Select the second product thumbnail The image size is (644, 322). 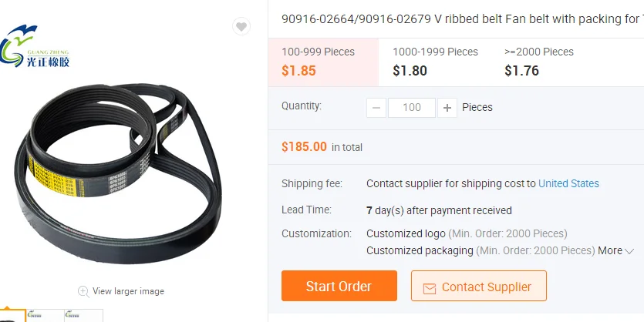(x=46, y=317)
